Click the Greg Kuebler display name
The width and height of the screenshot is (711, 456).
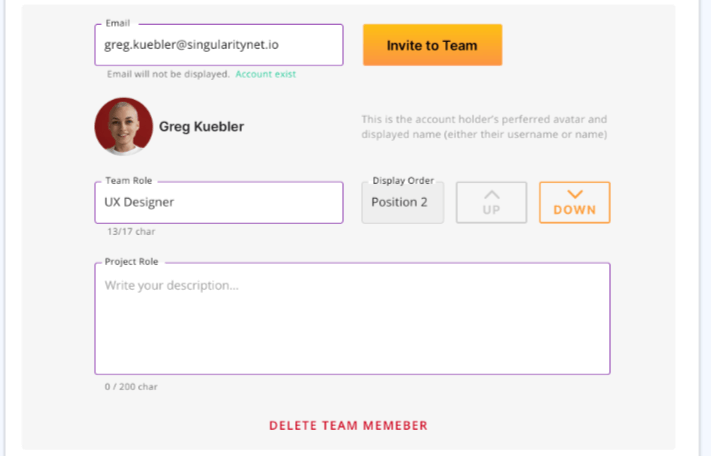tap(201, 127)
